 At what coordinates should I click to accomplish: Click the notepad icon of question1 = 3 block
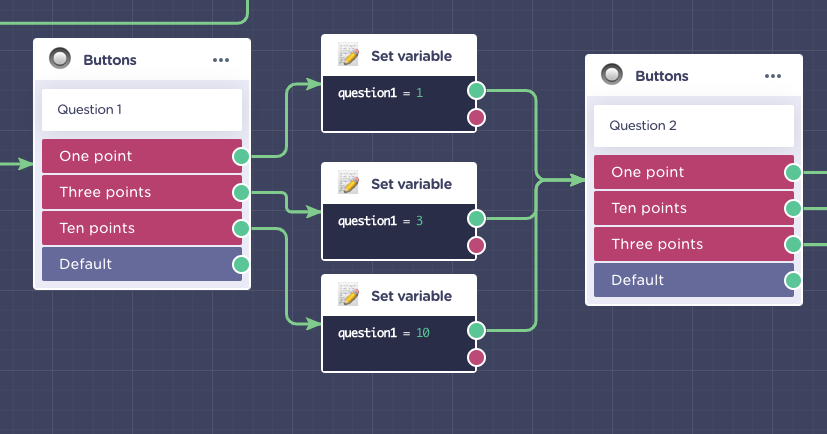349,182
